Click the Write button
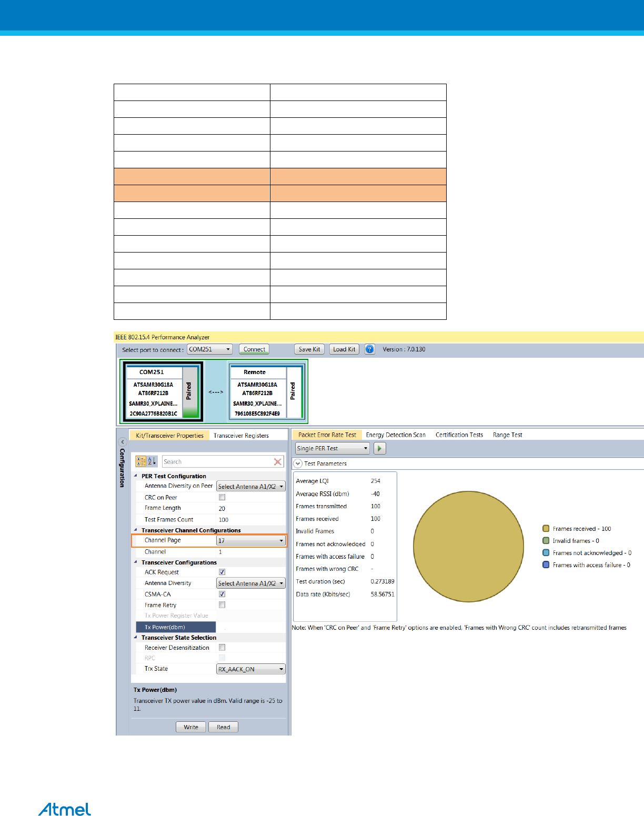 191,727
